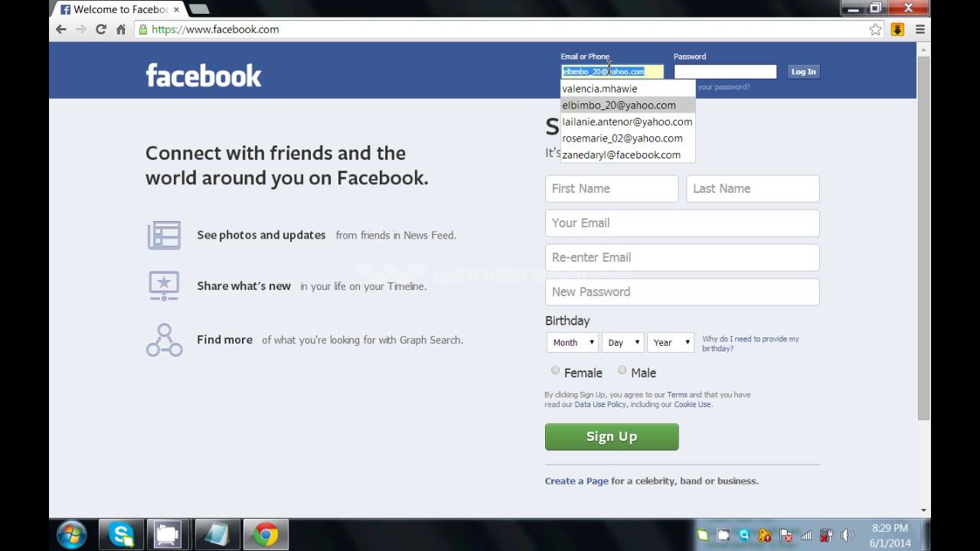Click the Your Email field
Image resolution: width=980 pixels, height=551 pixels.
click(x=682, y=223)
